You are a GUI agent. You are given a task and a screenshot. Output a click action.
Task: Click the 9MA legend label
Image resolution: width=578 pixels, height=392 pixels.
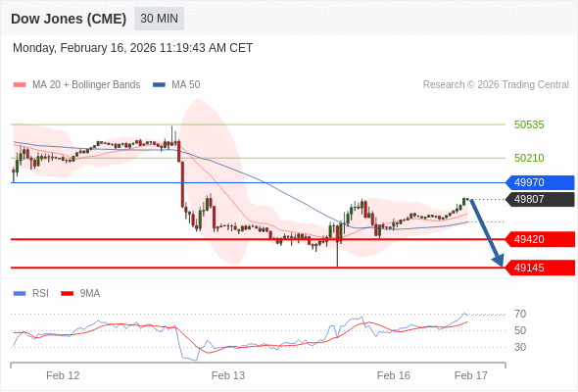tap(90, 294)
